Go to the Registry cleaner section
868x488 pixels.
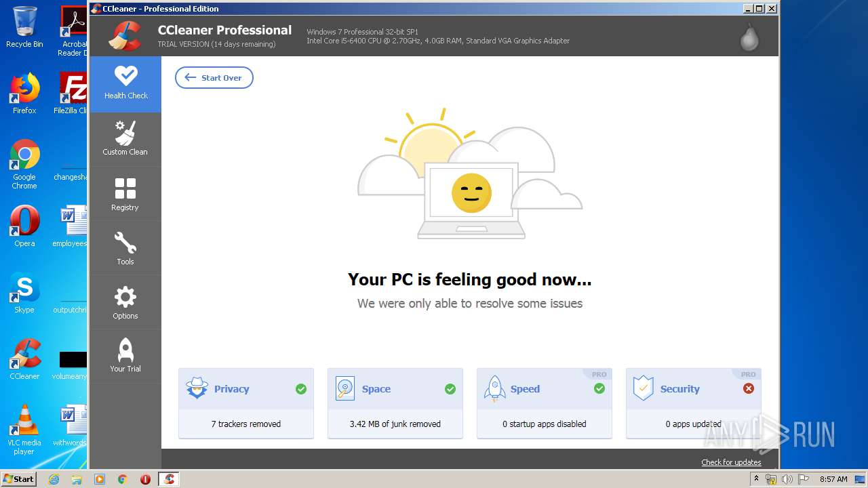coord(125,194)
